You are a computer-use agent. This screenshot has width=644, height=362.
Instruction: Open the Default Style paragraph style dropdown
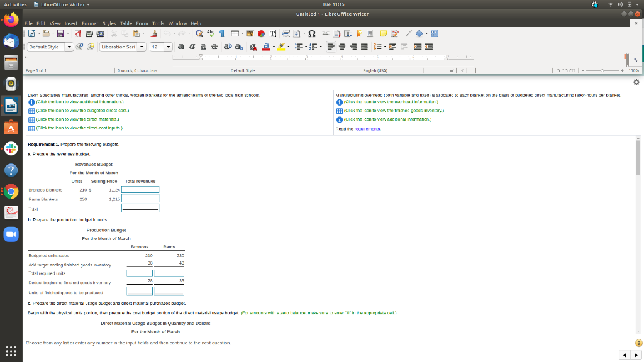[x=69, y=47]
